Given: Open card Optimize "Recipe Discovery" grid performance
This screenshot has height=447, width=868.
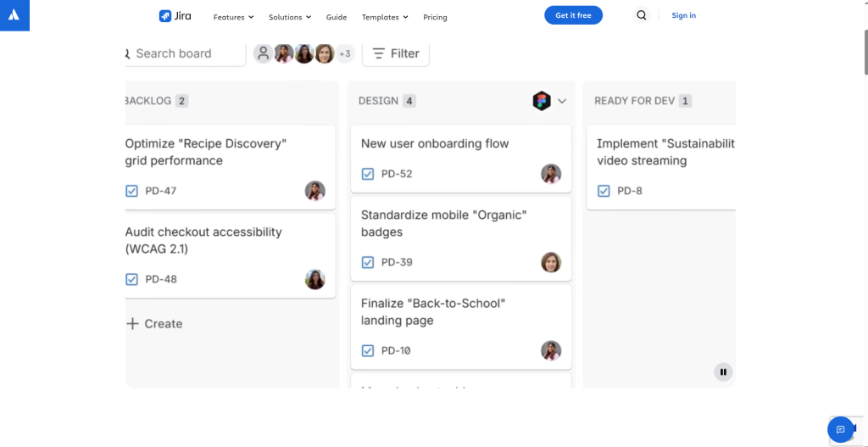Looking at the screenshot, I should pos(231,167).
